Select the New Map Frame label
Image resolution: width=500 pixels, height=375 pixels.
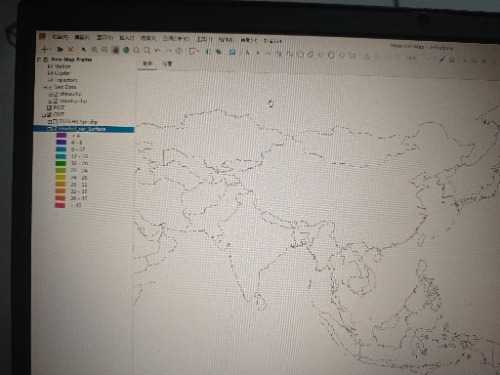pyautogui.click(x=72, y=59)
